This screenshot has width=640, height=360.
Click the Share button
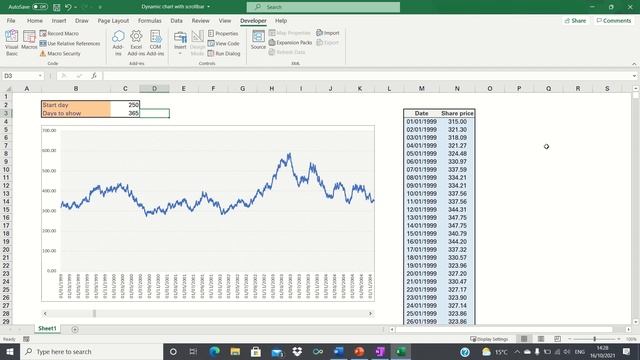[576, 20]
